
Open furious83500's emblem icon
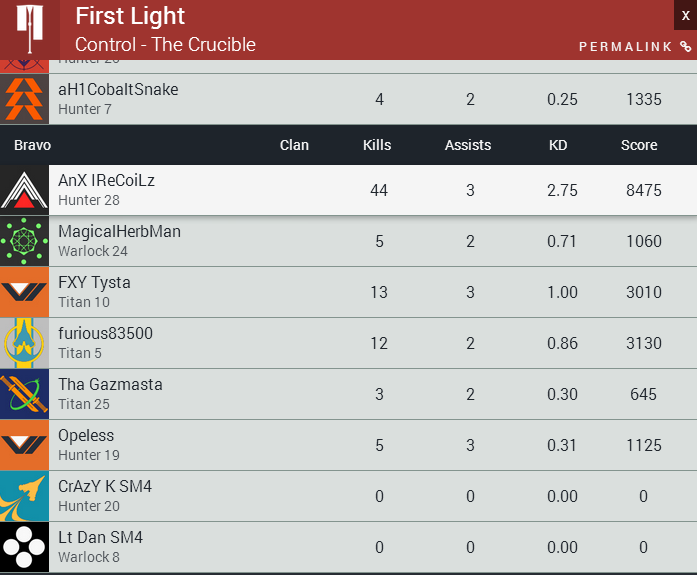click(x=24, y=343)
